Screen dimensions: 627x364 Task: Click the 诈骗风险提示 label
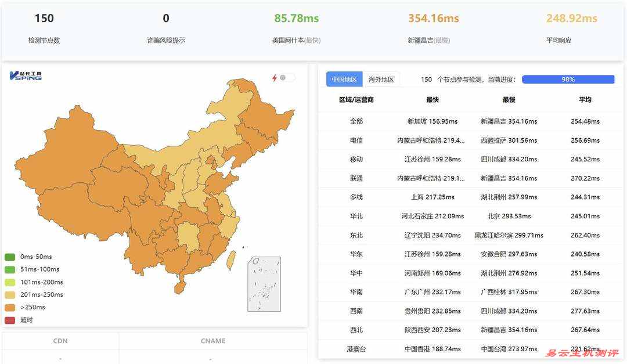click(166, 41)
